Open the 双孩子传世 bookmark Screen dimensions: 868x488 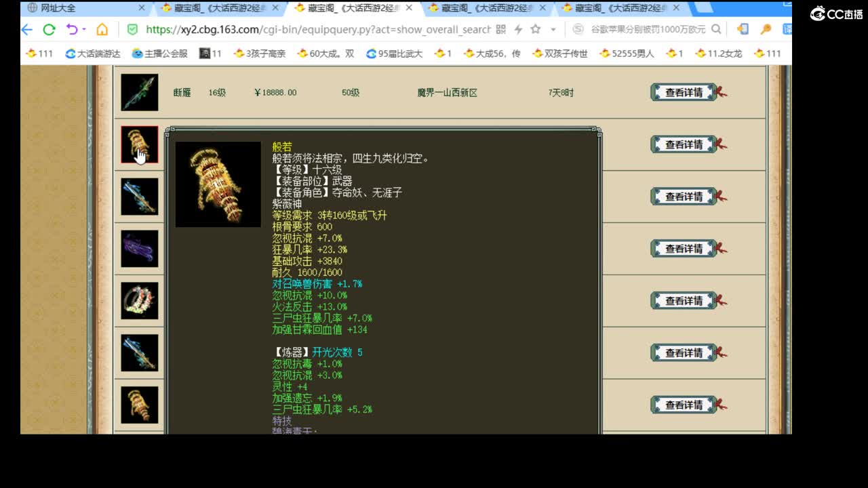click(560, 54)
